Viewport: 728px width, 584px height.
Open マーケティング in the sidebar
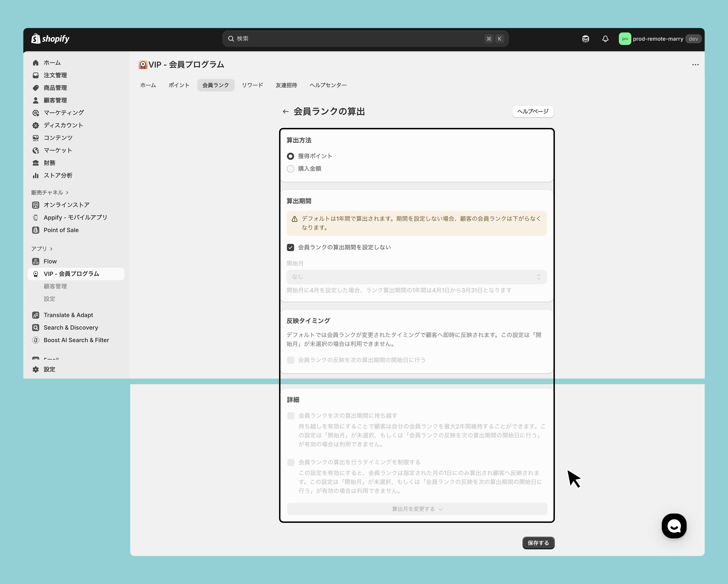[63, 113]
